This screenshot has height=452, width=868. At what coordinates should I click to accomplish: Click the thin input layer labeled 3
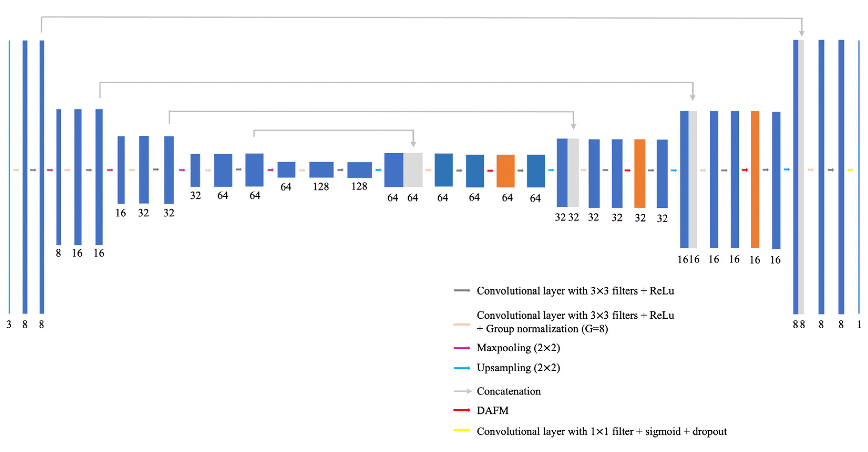point(9,177)
